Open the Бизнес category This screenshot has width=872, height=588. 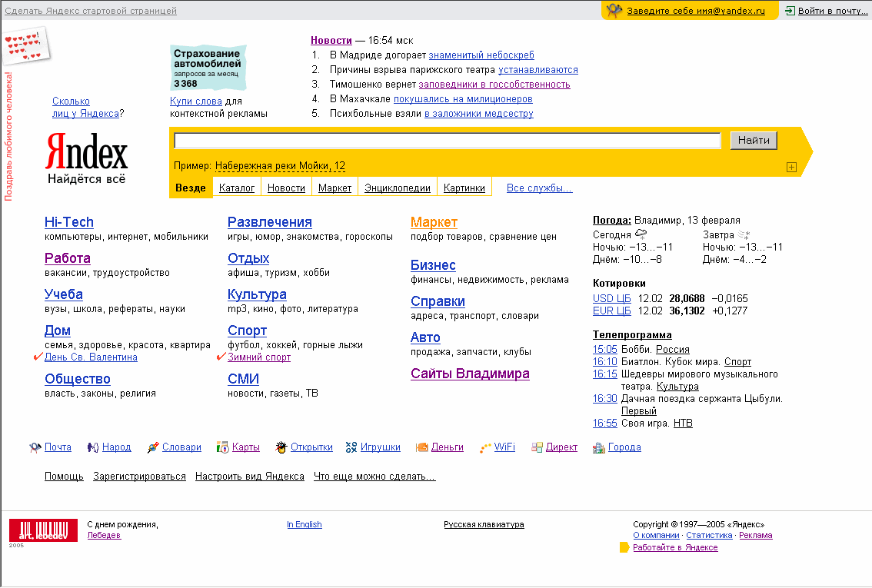click(x=433, y=265)
